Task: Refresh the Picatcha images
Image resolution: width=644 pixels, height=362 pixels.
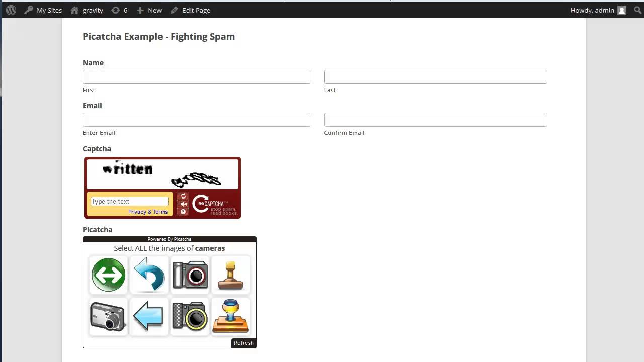Action: [x=244, y=343]
